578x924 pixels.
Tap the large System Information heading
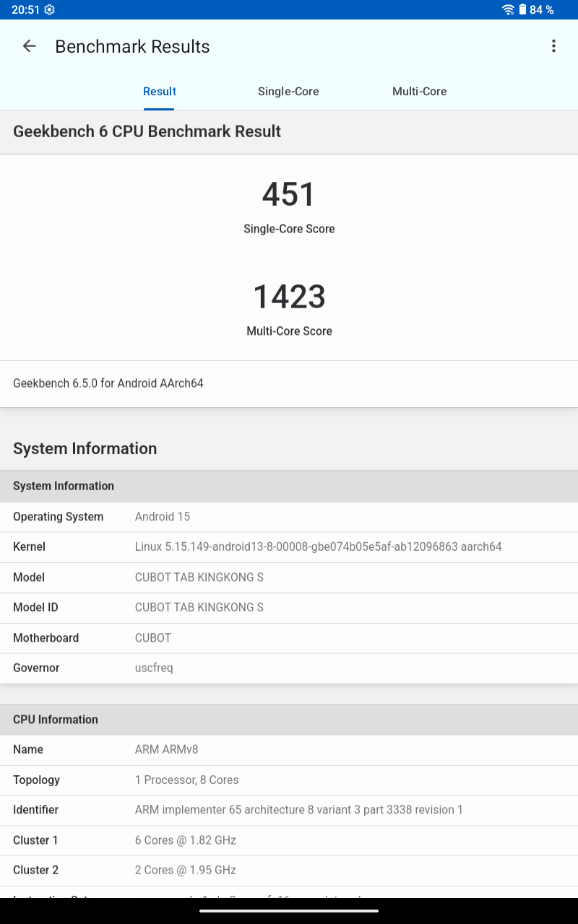pos(85,448)
